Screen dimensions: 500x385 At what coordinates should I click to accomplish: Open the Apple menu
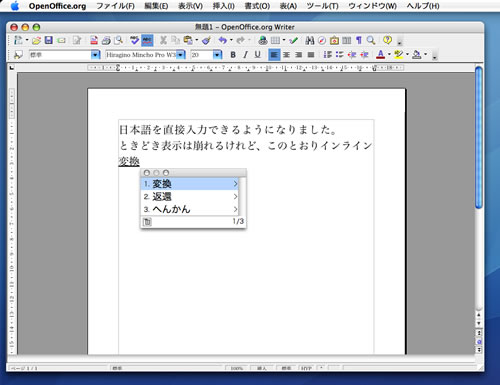pos(15,6)
